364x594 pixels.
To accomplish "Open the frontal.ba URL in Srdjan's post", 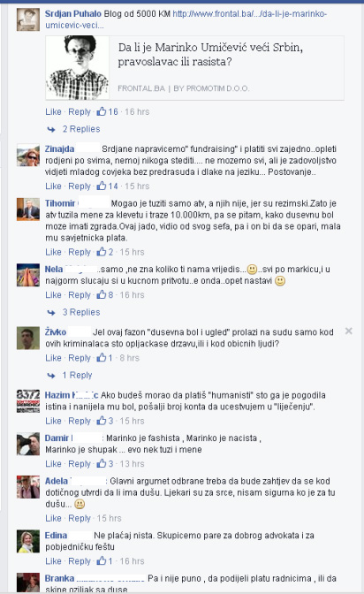I will 186,19.
